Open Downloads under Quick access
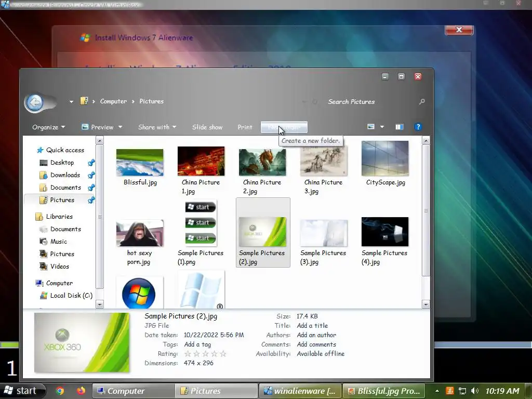Viewport: 532px width, 399px height. (x=60, y=175)
